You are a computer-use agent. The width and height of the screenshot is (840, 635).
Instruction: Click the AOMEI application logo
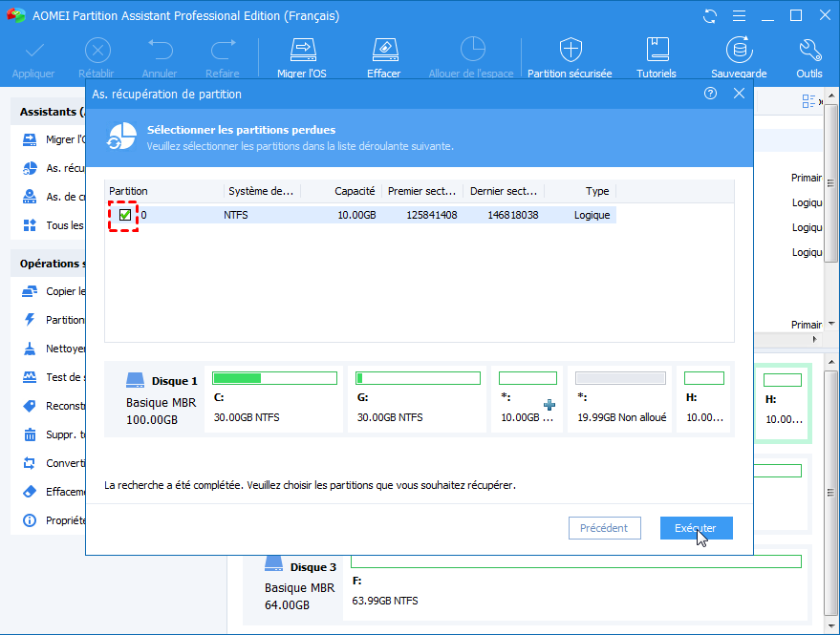tap(16, 15)
